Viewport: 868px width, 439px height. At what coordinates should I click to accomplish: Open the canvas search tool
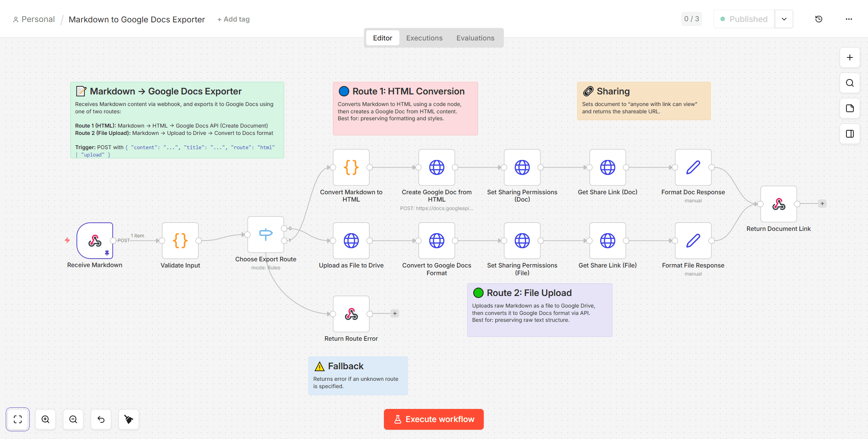849,83
